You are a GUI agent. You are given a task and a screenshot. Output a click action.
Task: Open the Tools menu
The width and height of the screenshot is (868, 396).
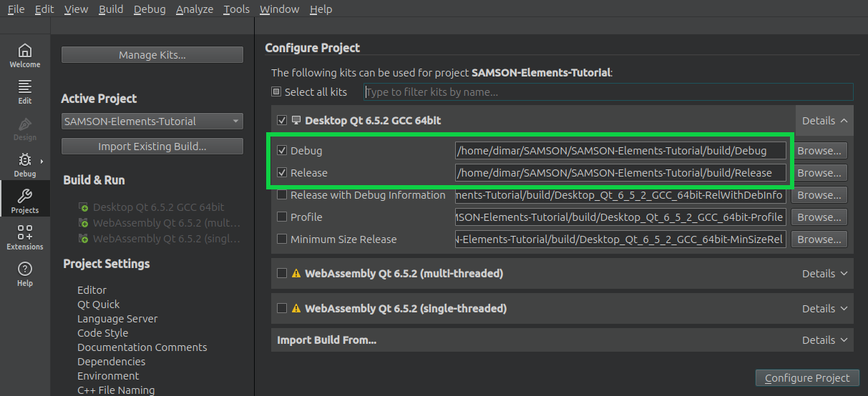(236, 9)
